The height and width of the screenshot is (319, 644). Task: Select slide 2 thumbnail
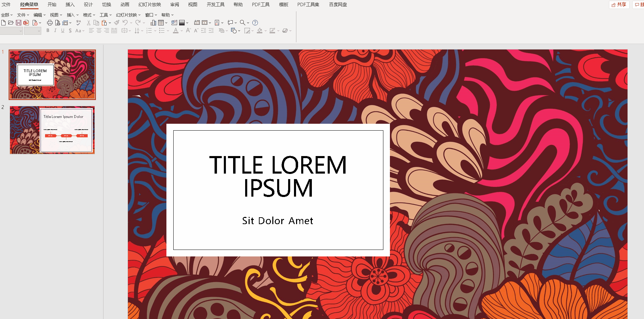tap(52, 130)
